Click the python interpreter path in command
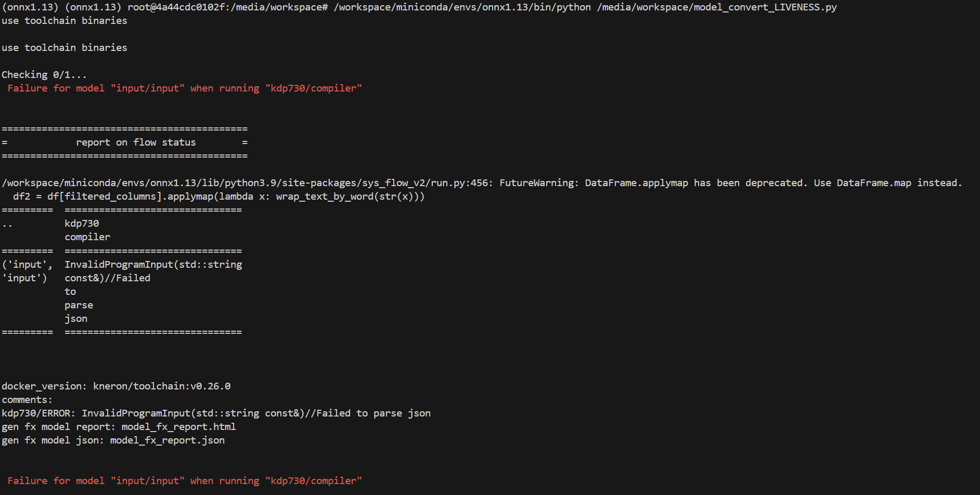 462,7
